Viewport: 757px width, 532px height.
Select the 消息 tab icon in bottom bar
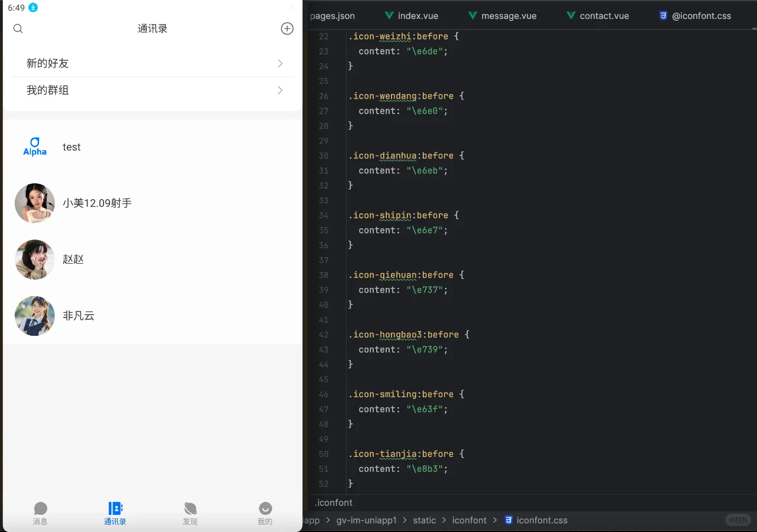[x=40, y=507]
